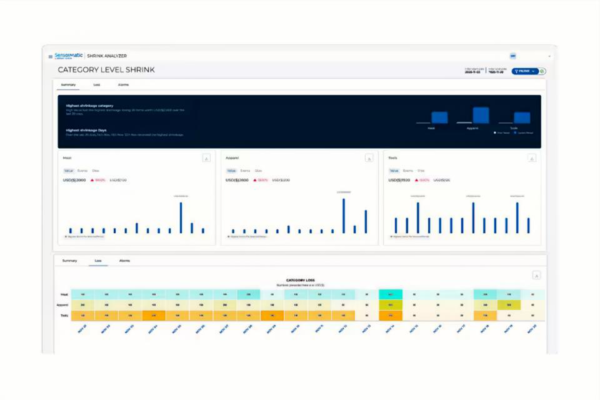The width and height of the screenshot is (600, 400).
Task: Open the start date selector beside the Filter button
Action: coord(473,71)
